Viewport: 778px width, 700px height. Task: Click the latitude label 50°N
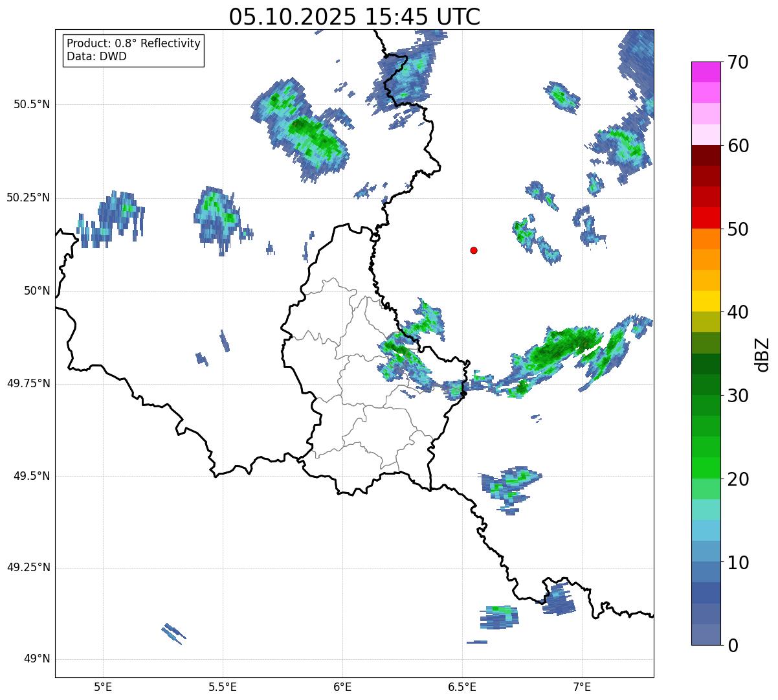37,291
